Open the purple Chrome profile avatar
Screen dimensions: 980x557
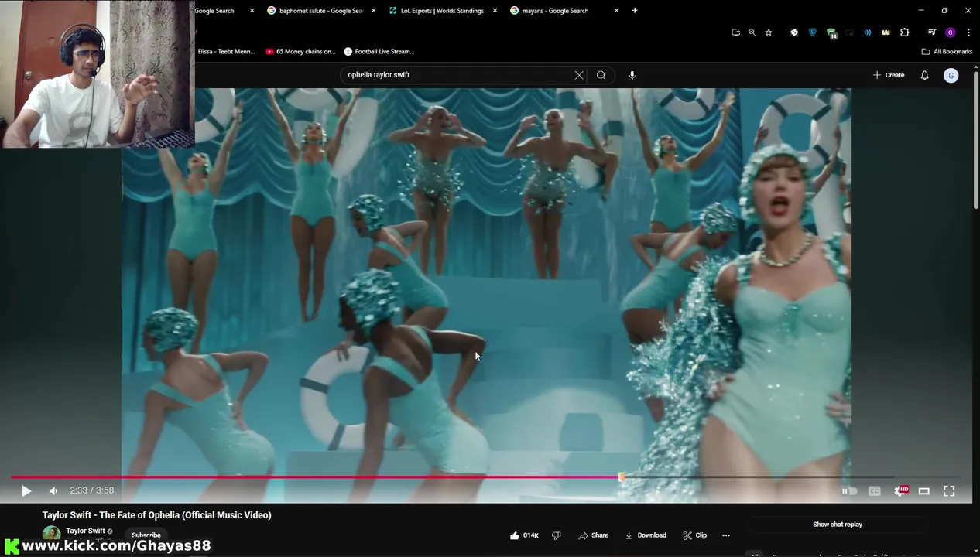951,32
